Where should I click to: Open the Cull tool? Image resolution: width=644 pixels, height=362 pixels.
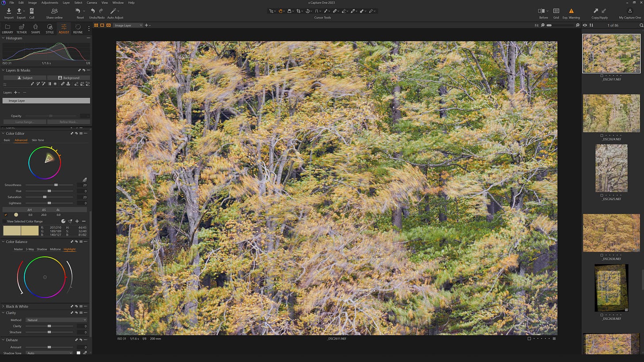tap(32, 11)
